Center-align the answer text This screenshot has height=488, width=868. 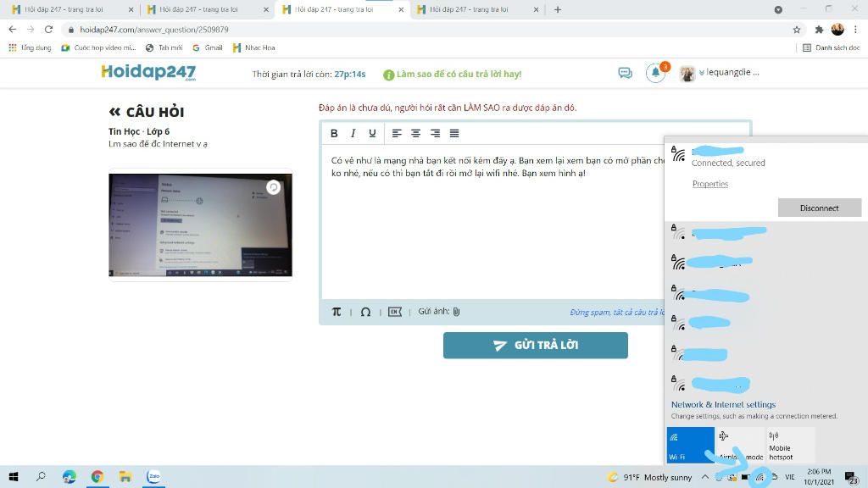(415, 133)
